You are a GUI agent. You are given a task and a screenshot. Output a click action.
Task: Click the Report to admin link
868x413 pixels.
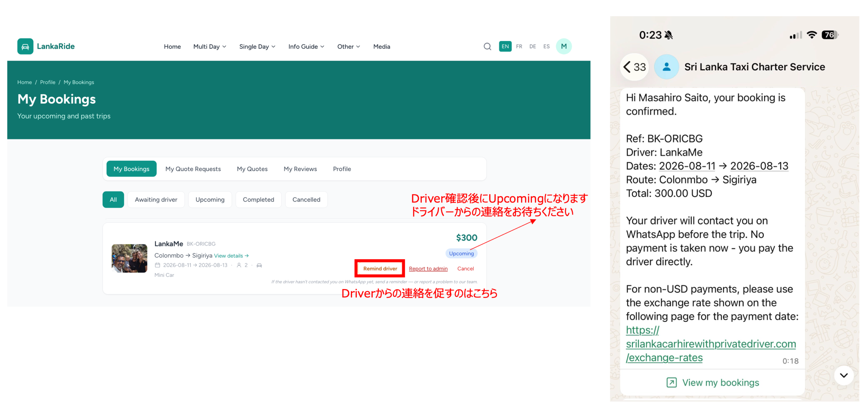(428, 268)
